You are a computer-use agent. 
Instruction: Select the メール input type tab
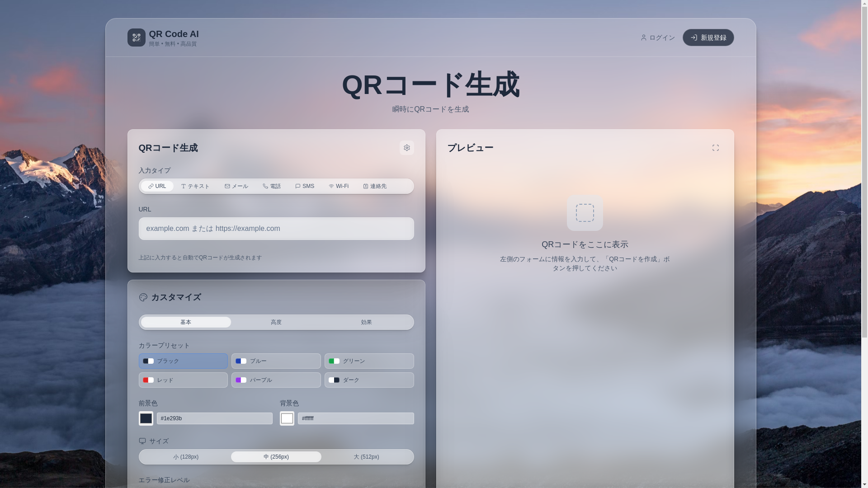[236, 186]
